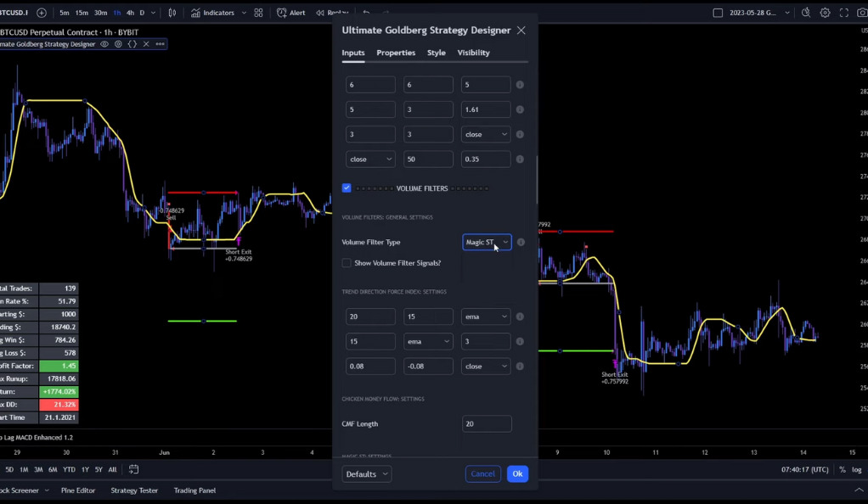Viewport: 868px width, 504px height.
Task: Click the Ok button
Action: [x=517, y=473]
